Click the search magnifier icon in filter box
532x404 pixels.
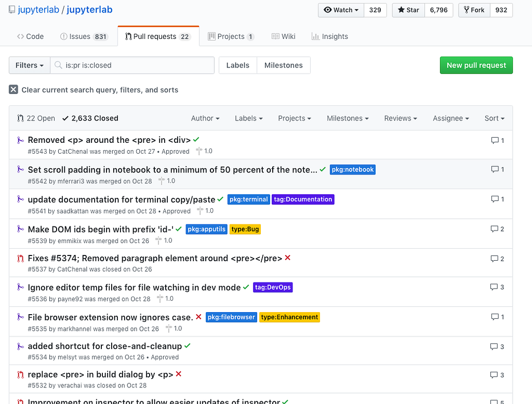click(x=58, y=65)
